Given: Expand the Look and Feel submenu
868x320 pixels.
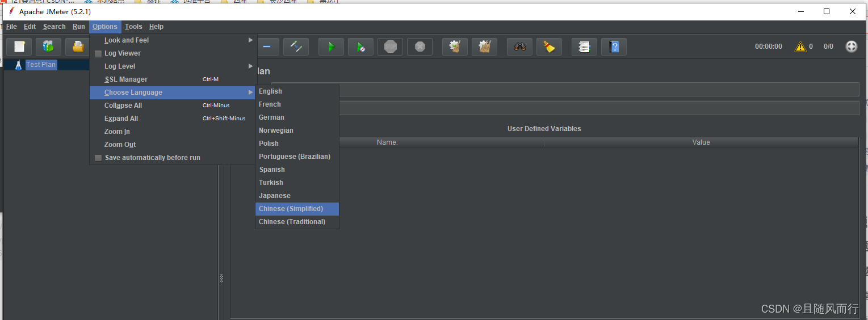Looking at the screenshot, I should (173, 40).
